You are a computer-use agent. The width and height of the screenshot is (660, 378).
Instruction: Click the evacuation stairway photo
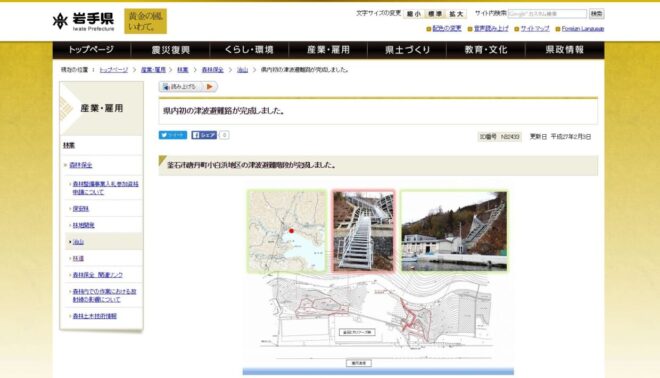(x=364, y=231)
